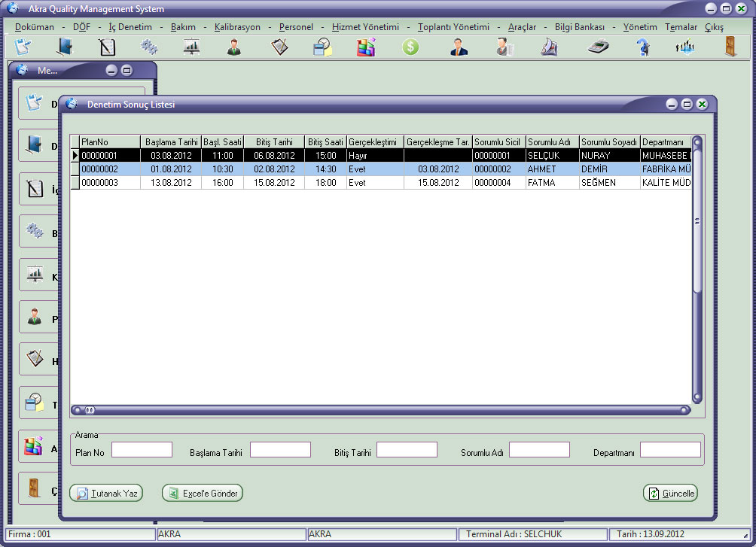
Task: Open the Temalar menu
Action: click(x=681, y=27)
